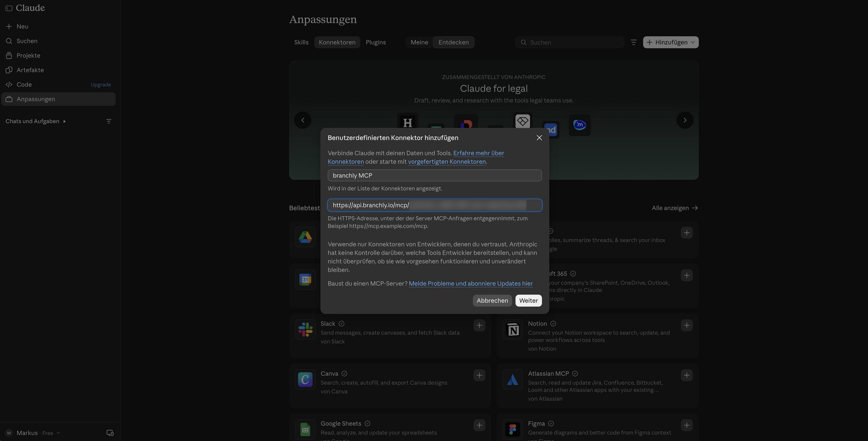
Task: Click the Upgrade link beside Code
Action: pos(101,85)
